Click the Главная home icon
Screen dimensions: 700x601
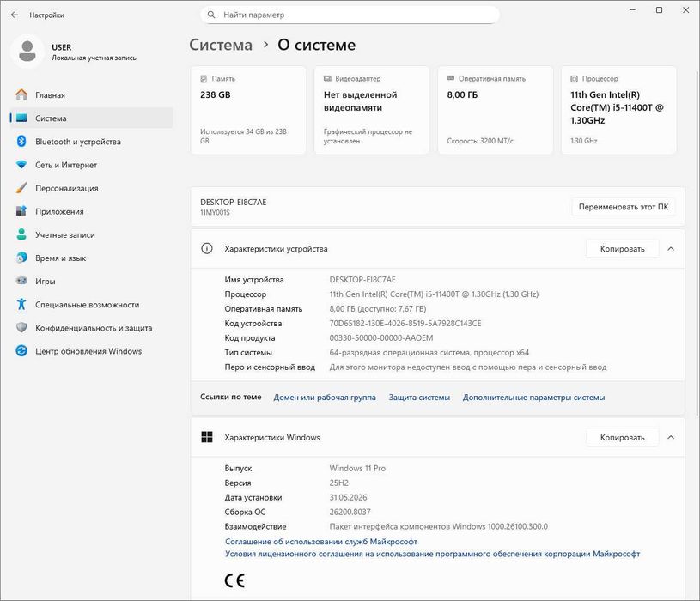[x=21, y=94]
